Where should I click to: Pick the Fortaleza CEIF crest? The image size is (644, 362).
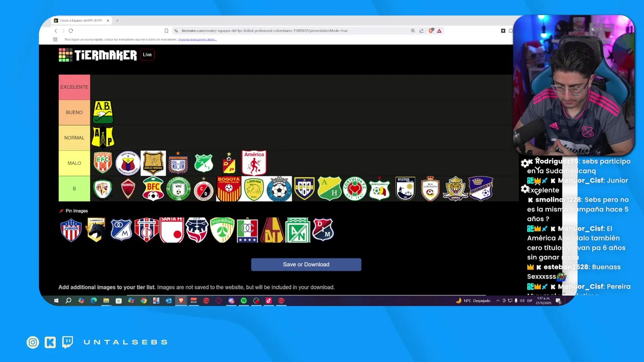click(x=197, y=230)
